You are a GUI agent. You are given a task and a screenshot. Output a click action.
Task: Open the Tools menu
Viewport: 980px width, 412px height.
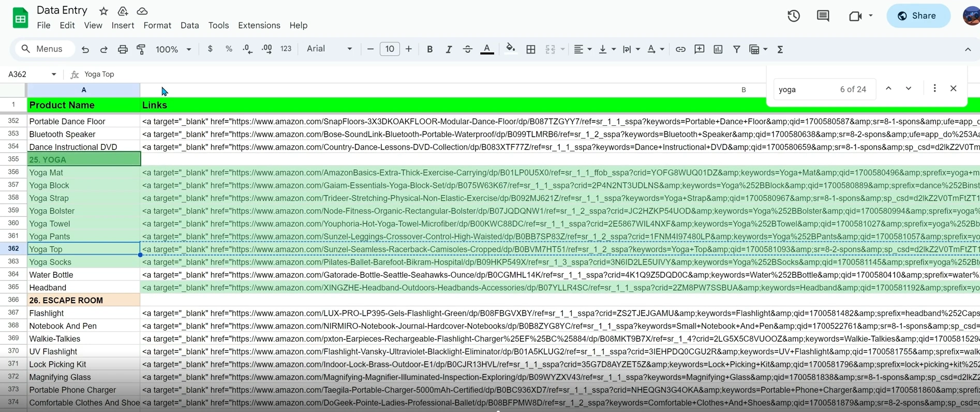[x=218, y=25]
